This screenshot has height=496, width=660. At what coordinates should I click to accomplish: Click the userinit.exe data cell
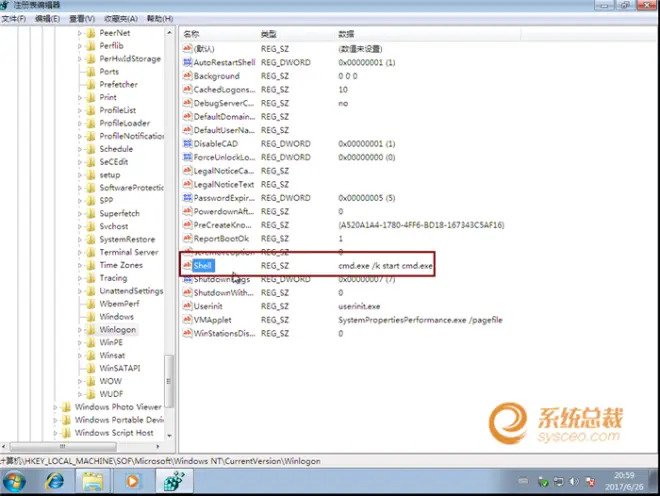[x=359, y=306]
